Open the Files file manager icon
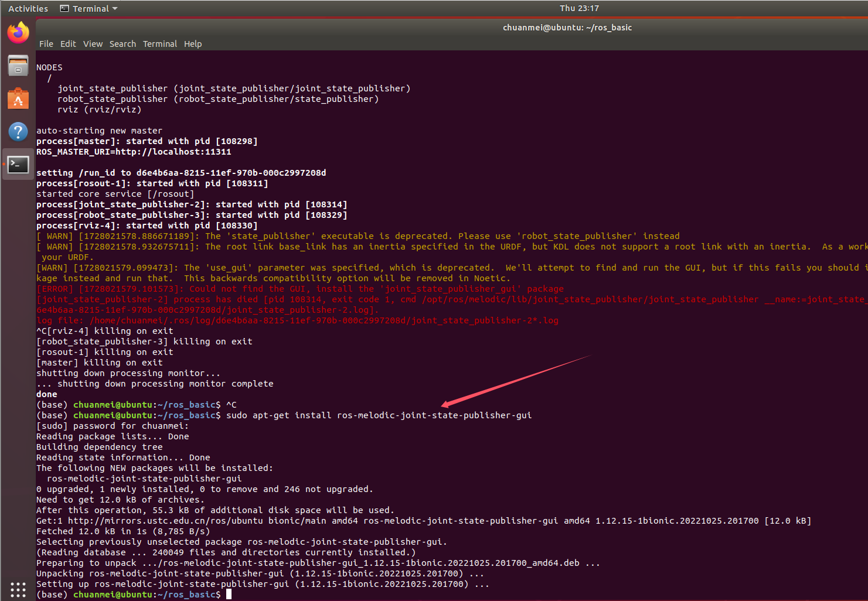868x601 pixels. coord(18,66)
